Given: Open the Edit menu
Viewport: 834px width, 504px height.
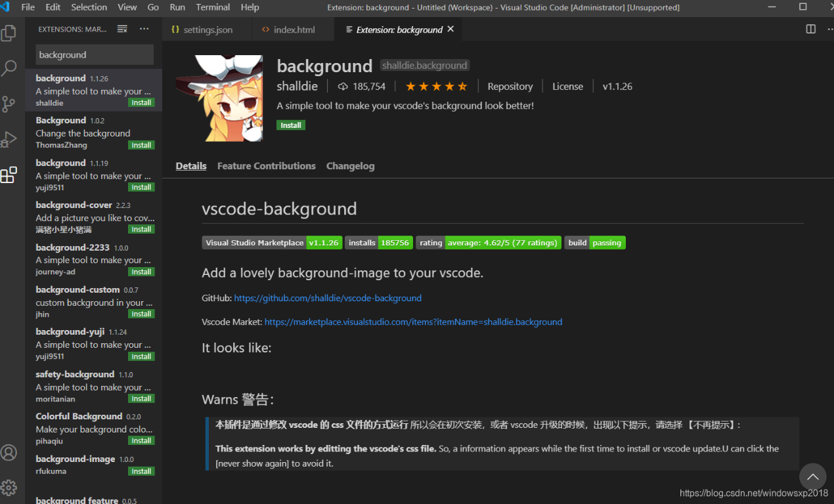Looking at the screenshot, I should tap(53, 7).
